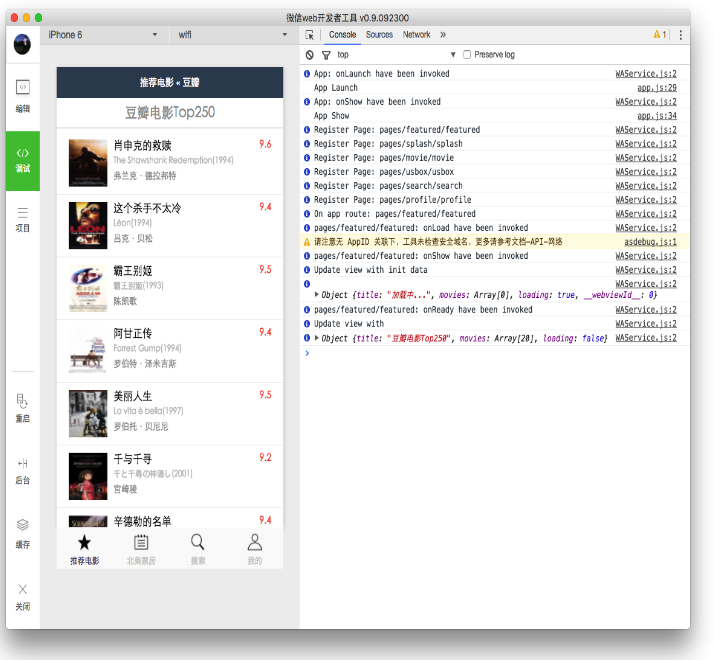Select the 辛德勒的名单 movie title
Viewport: 715px width, 660px height.
click(142, 521)
